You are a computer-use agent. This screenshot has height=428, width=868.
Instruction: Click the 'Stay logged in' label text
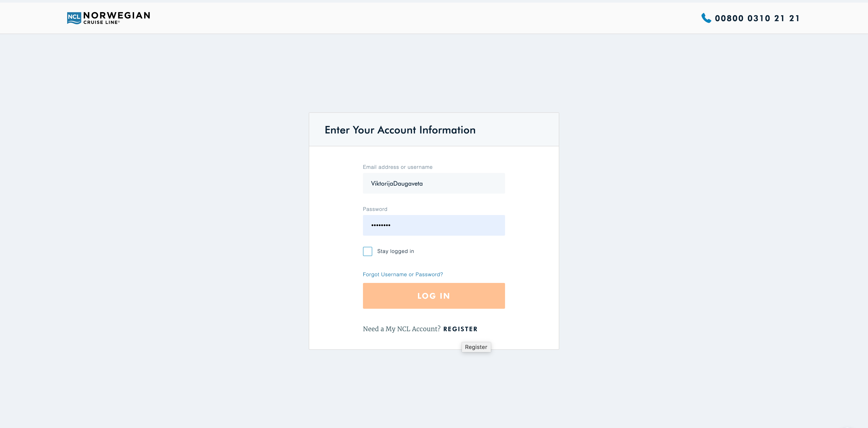396,251
